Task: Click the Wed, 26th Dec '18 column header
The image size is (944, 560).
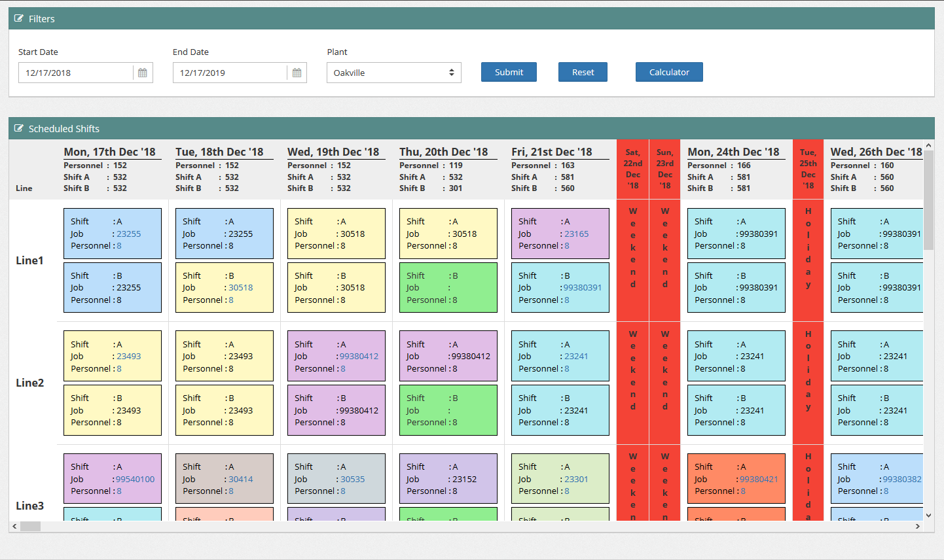Action: tap(877, 152)
